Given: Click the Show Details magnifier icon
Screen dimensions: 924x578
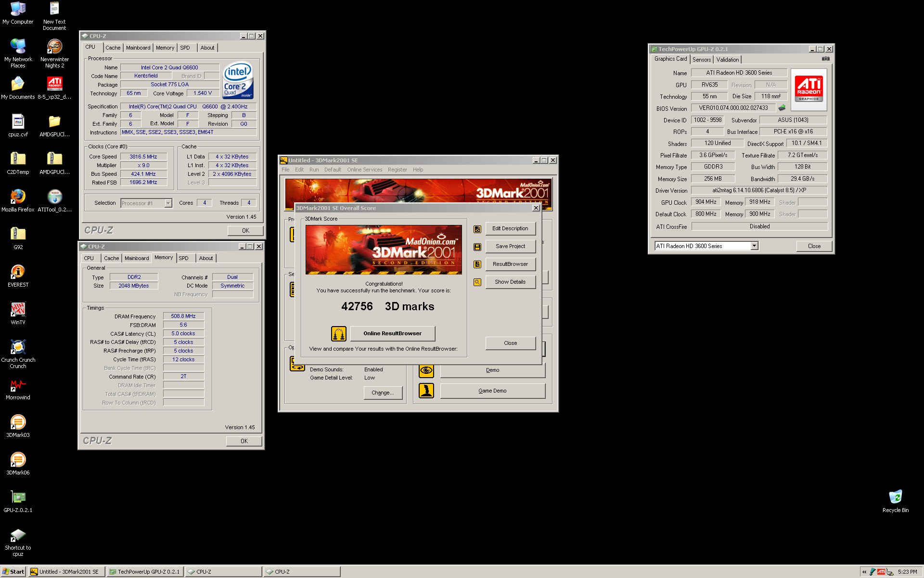Looking at the screenshot, I should pyautogui.click(x=477, y=282).
